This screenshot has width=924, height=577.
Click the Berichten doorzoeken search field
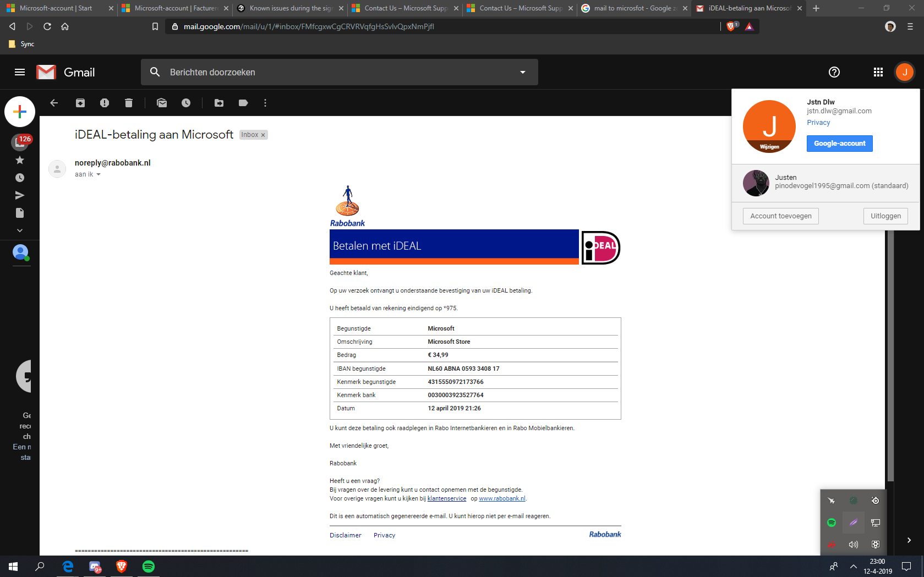pos(339,72)
